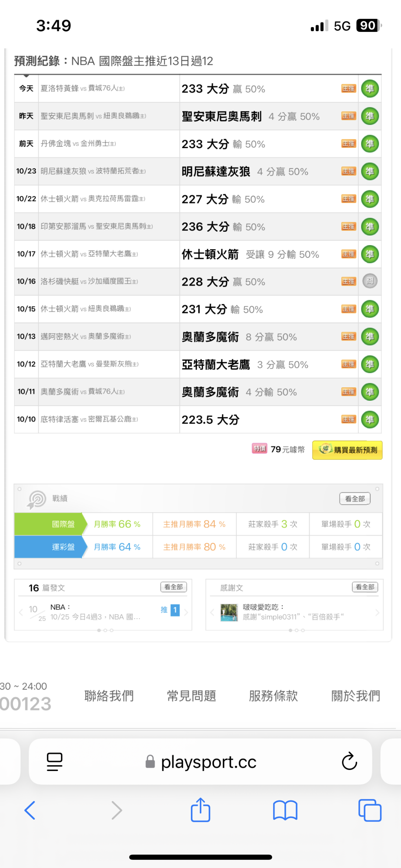Show previous thank-you message via left chevron
Screen dimensions: 401x868
(x=212, y=612)
